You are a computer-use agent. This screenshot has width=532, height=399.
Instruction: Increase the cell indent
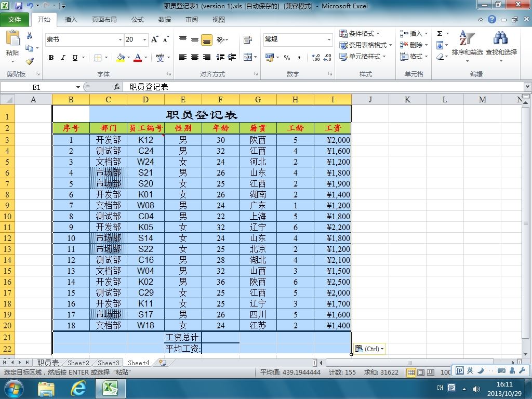232,57
